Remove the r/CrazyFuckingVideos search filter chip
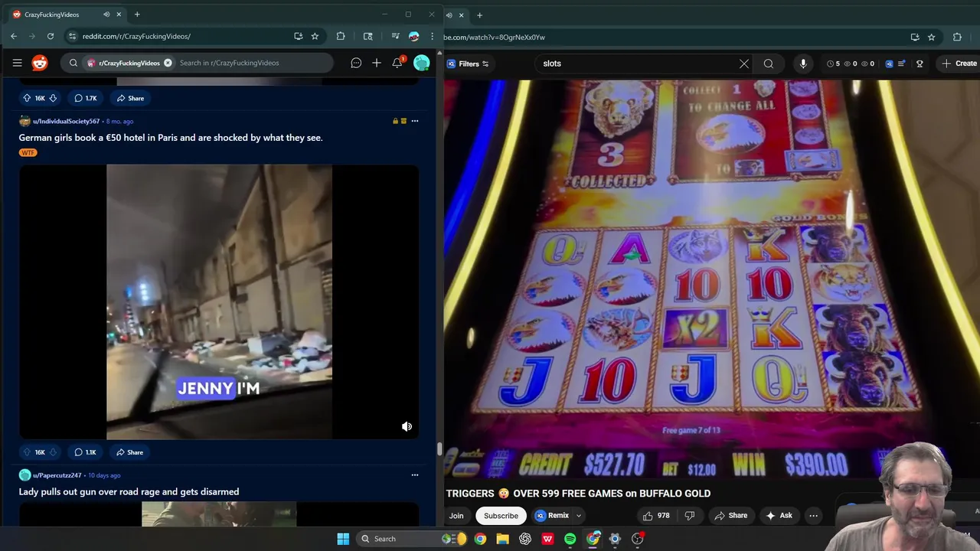 [x=168, y=63]
